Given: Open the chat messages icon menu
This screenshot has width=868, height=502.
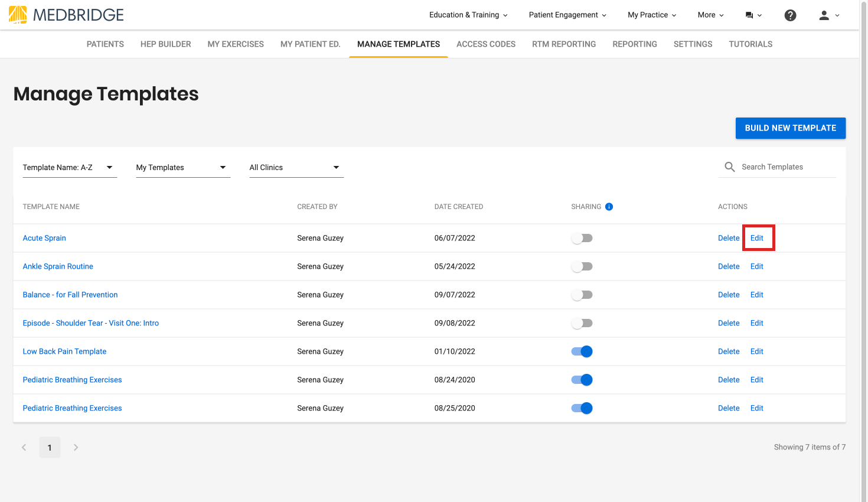Looking at the screenshot, I should (x=753, y=15).
